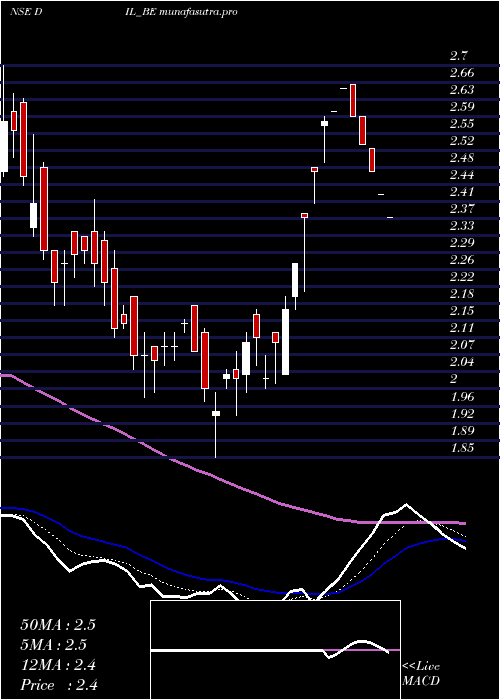Click the MACD label text
Image resolution: width=500 pixels, height=700 pixels.
click(420, 682)
